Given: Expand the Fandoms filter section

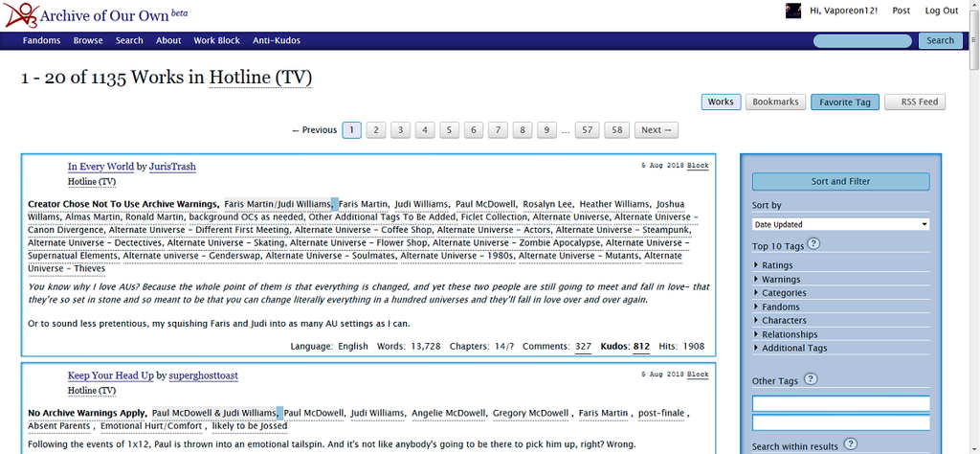Looking at the screenshot, I should point(781,306).
